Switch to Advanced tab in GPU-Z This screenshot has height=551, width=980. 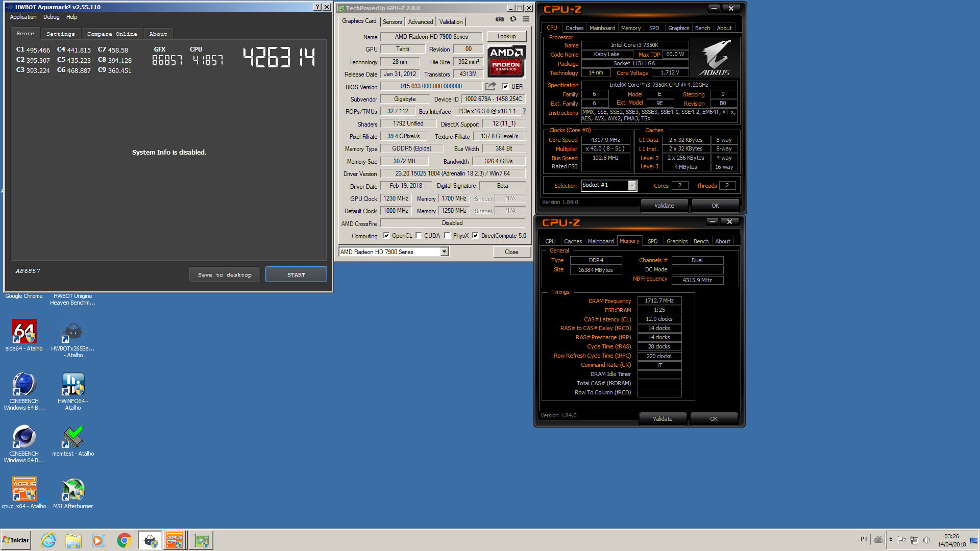click(x=421, y=22)
